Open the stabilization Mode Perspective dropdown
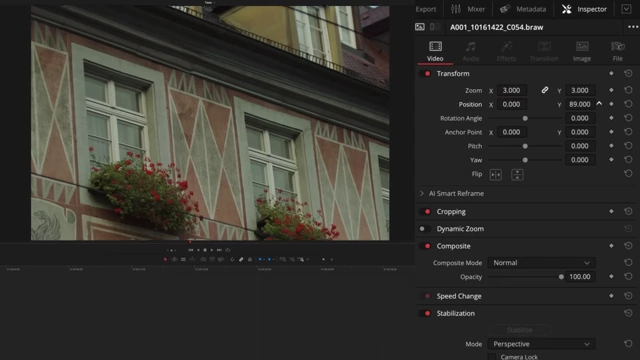Screen dimensions: 640x360 pyautogui.click(x=541, y=344)
